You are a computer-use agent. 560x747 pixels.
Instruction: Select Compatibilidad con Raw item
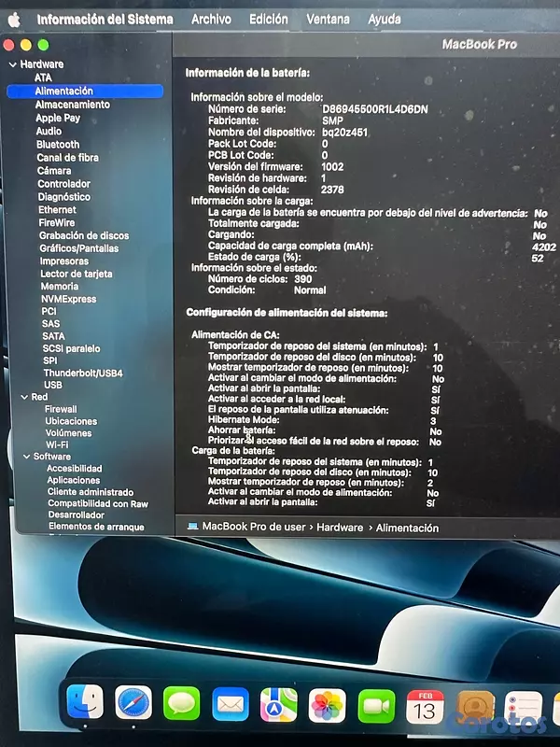(98, 503)
